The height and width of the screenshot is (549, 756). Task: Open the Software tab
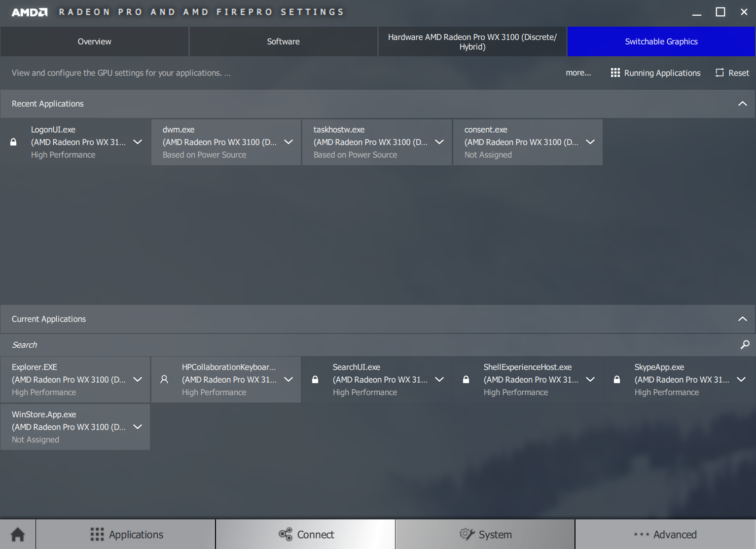point(284,41)
